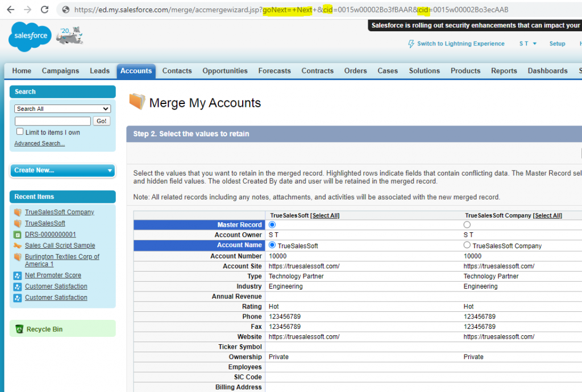Open the Reports tab
This screenshot has height=392, width=582.
click(504, 71)
